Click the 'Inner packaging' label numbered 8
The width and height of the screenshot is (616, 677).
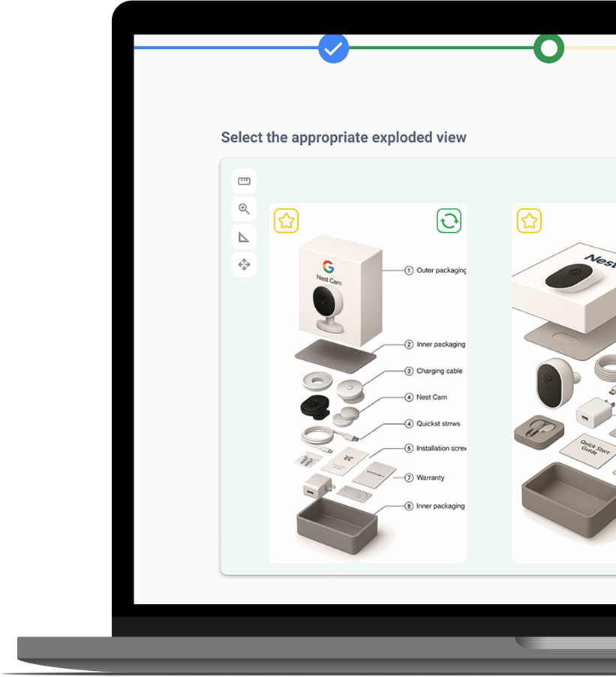[x=440, y=506]
